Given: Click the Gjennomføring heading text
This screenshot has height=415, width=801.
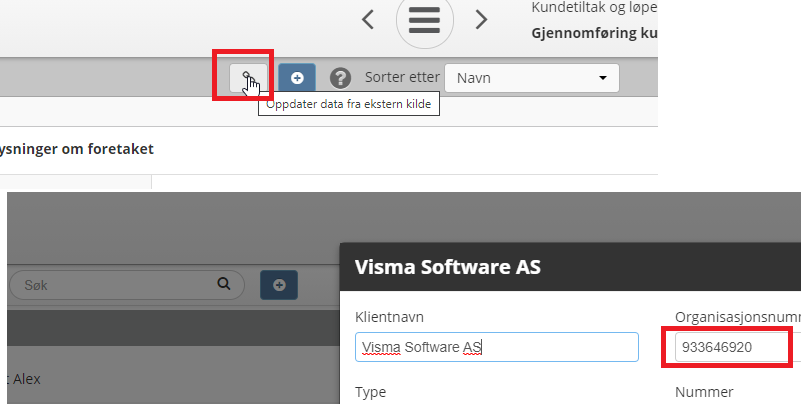Looking at the screenshot, I should click(x=594, y=33).
